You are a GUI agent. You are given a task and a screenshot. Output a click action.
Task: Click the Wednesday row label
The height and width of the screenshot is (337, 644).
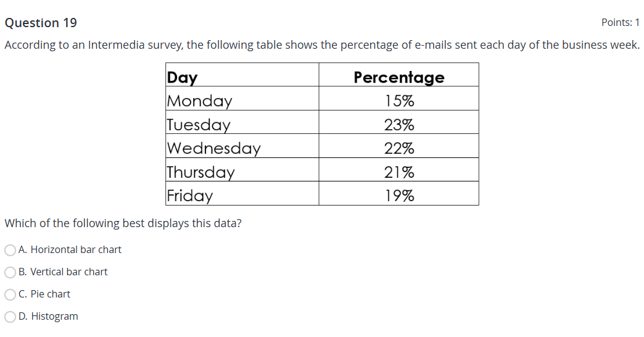click(242, 148)
